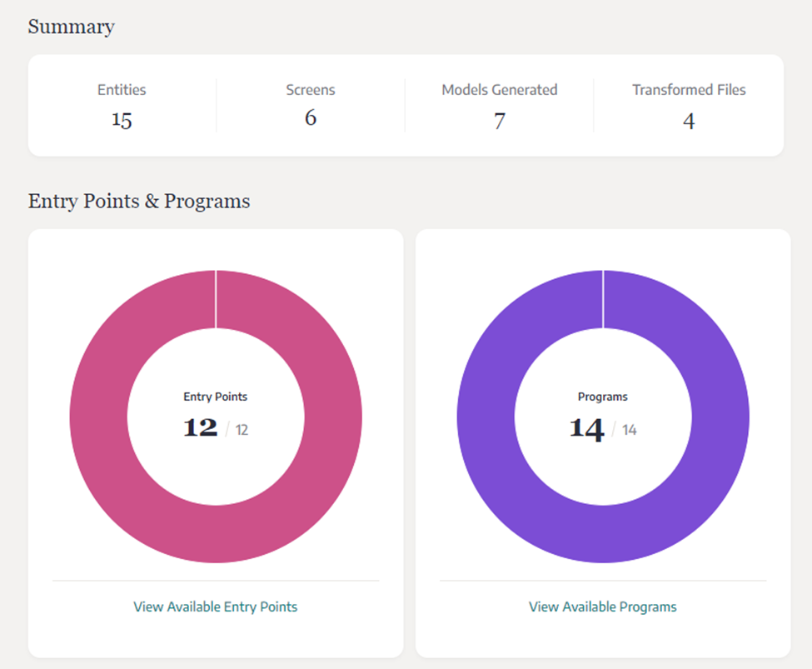Select the Entities label in Summary
The width and height of the screenshot is (812, 669).
click(122, 90)
